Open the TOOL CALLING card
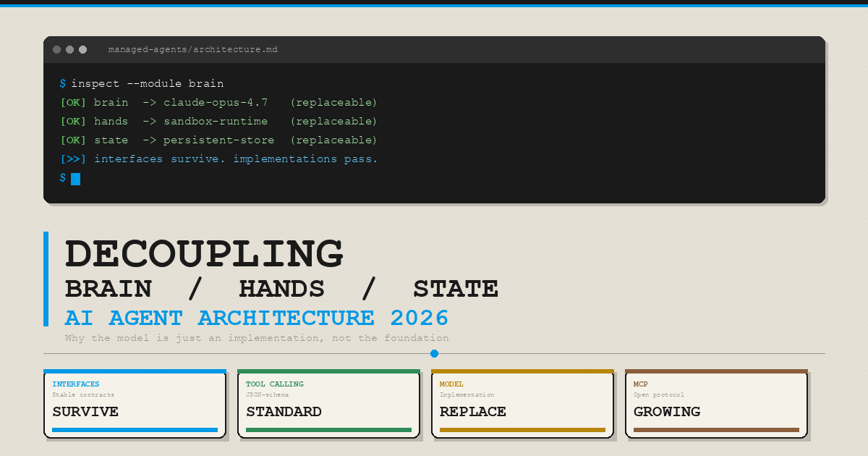The width and height of the screenshot is (868, 456). tap(328, 404)
